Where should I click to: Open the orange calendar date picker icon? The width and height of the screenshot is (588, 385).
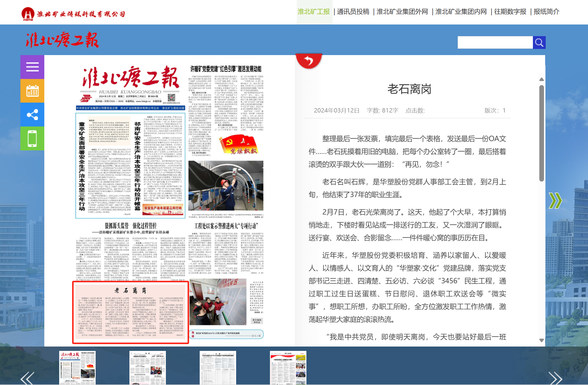[32, 91]
